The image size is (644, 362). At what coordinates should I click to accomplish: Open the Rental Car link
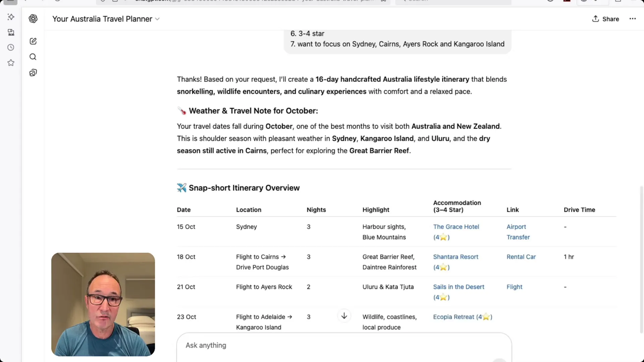521,257
